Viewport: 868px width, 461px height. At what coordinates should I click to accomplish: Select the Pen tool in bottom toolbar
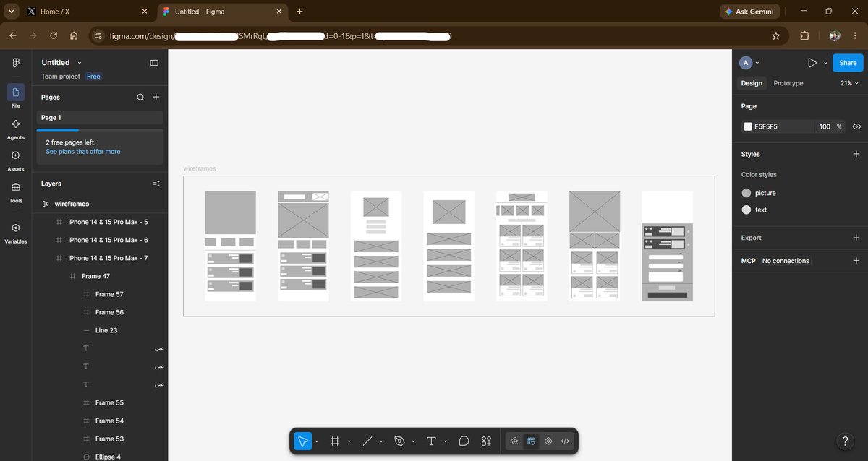tap(399, 441)
